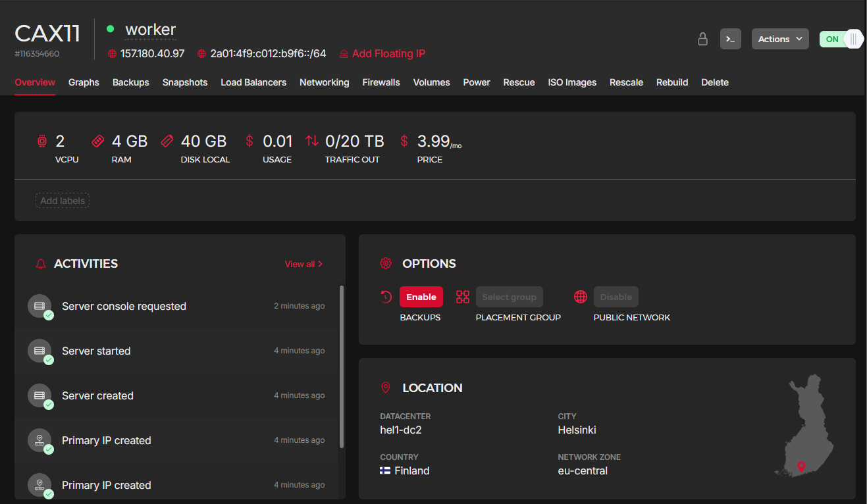Switch to the Graphs tab

click(x=84, y=82)
